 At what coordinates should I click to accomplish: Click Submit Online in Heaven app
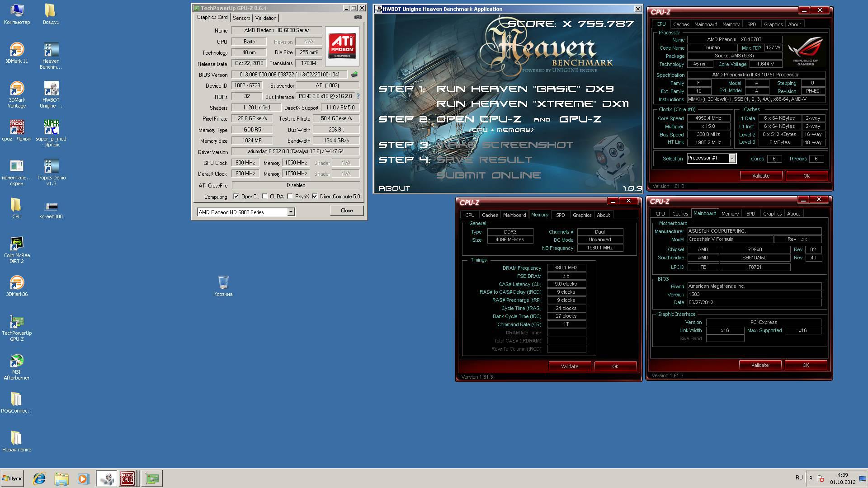pyautogui.click(x=488, y=175)
